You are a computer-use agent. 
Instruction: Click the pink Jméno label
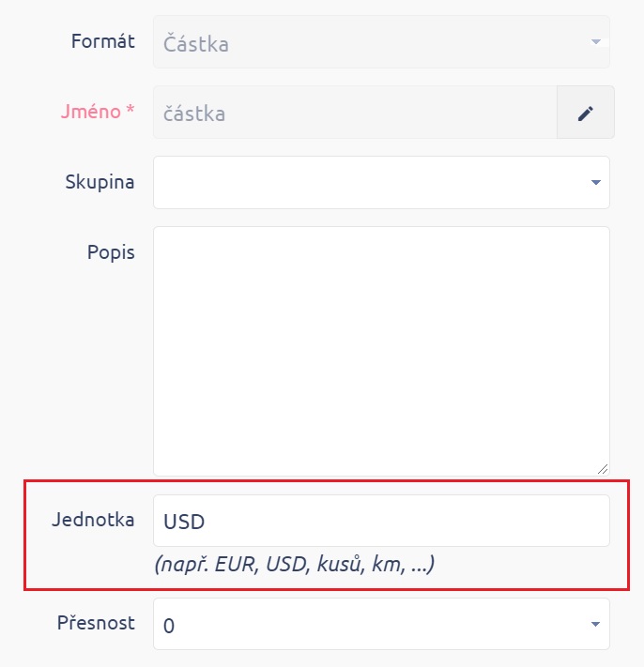pos(91,112)
